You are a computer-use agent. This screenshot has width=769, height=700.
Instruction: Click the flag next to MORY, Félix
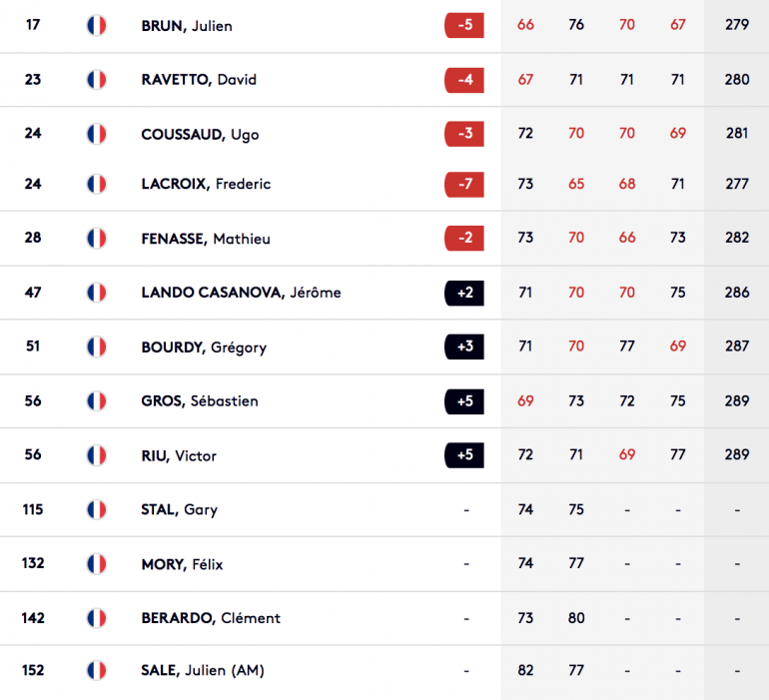[97, 564]
